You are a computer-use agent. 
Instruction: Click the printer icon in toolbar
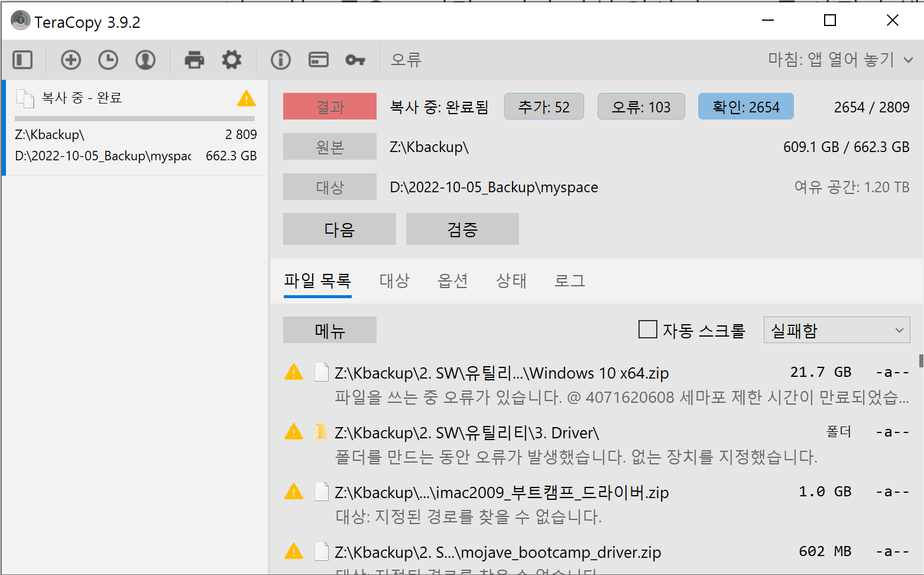click(194, 60)
